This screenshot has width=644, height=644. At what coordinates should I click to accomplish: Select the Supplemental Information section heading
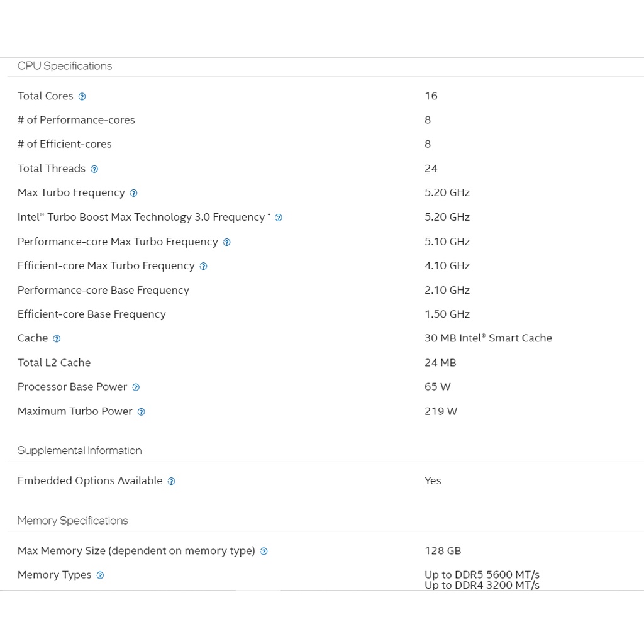coord(80,450)
